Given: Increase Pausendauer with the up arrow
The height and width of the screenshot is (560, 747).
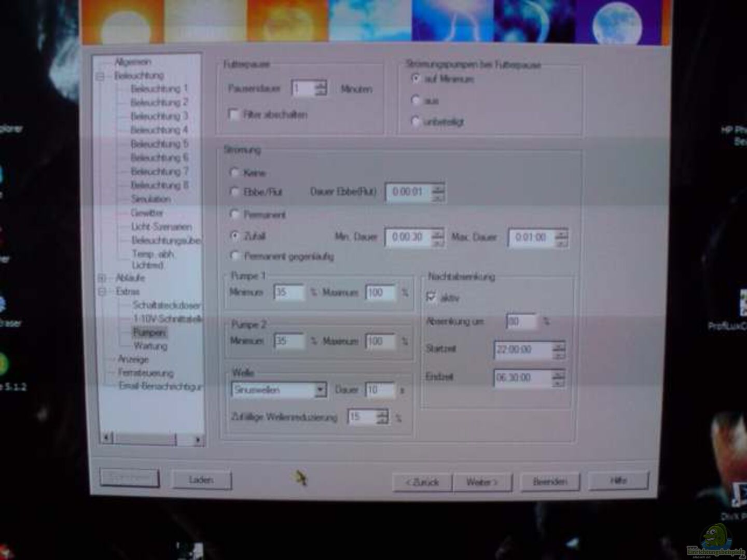Looking at the screenshot, I should (321, 85).
